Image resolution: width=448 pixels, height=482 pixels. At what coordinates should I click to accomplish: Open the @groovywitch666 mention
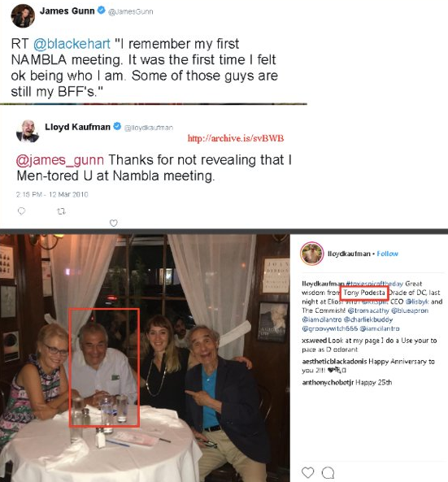tap(330, 328)
